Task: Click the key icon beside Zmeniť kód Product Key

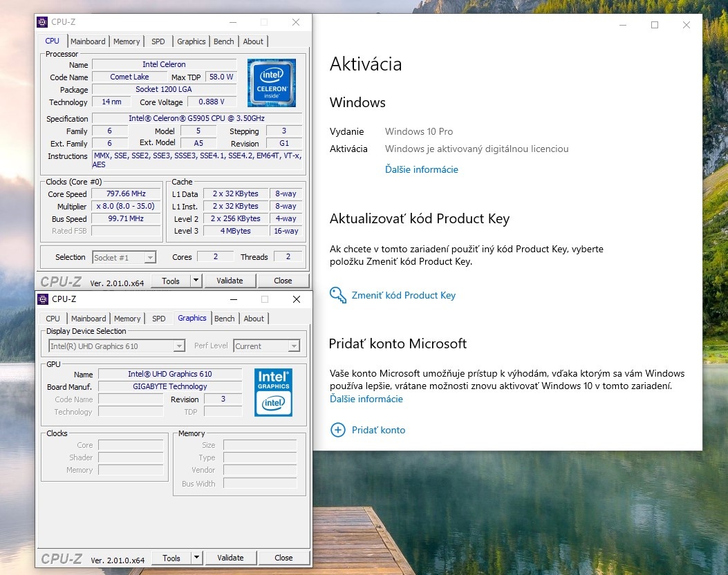Action: [x=337, y=295]
